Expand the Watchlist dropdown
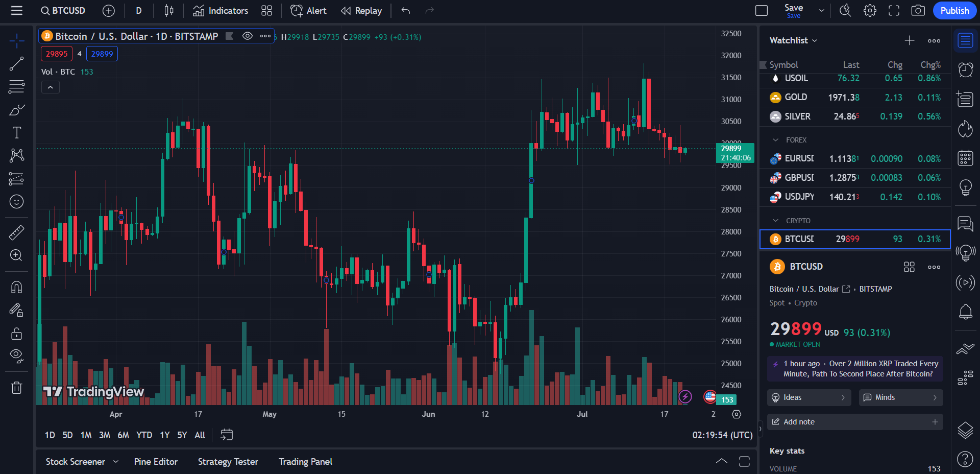This screenshot has height=474, width=980. [x=793, y=40]
